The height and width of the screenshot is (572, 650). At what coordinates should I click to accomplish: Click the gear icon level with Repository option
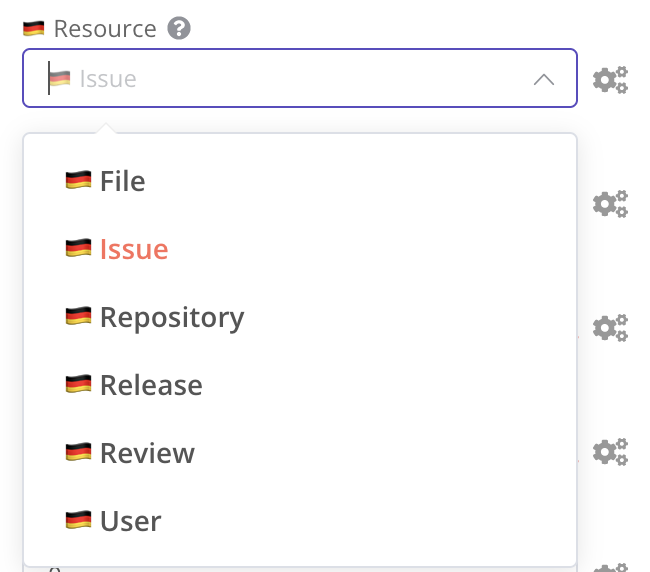(610, 327)
